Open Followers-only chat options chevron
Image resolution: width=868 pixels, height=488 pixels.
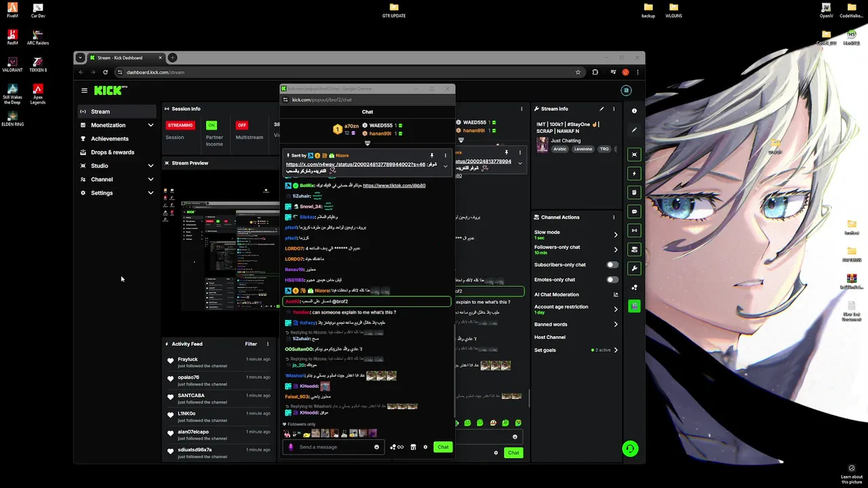[616, 249]
